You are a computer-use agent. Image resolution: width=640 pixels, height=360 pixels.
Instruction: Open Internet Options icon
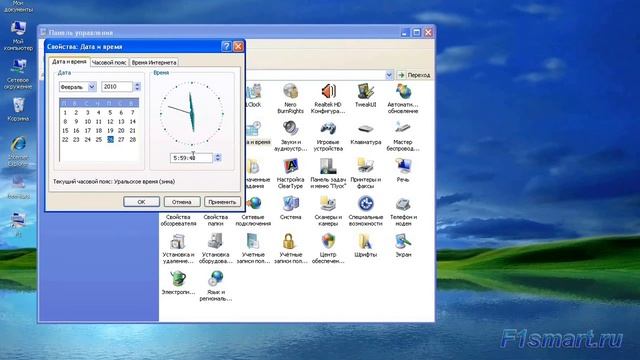(x=178, y=220)
